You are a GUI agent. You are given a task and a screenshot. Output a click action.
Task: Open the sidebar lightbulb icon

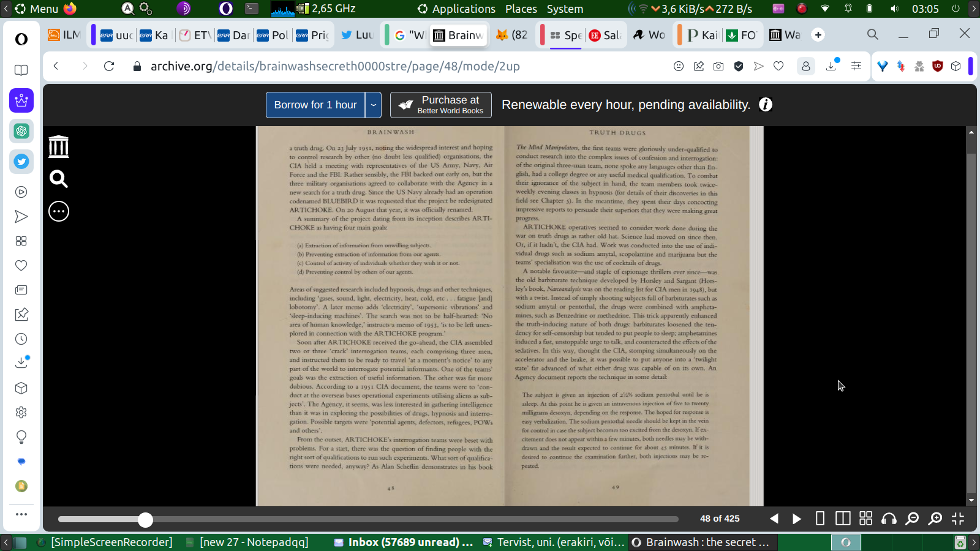pos(21,437)
